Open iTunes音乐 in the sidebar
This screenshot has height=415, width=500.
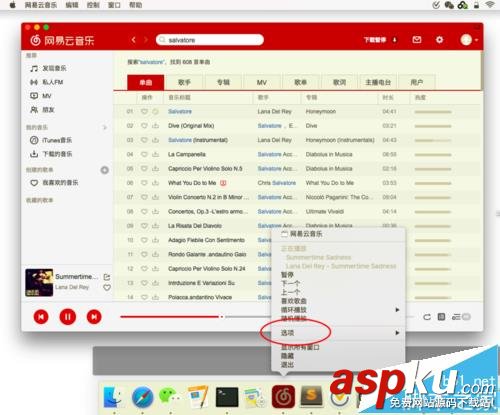click(51, 140)
